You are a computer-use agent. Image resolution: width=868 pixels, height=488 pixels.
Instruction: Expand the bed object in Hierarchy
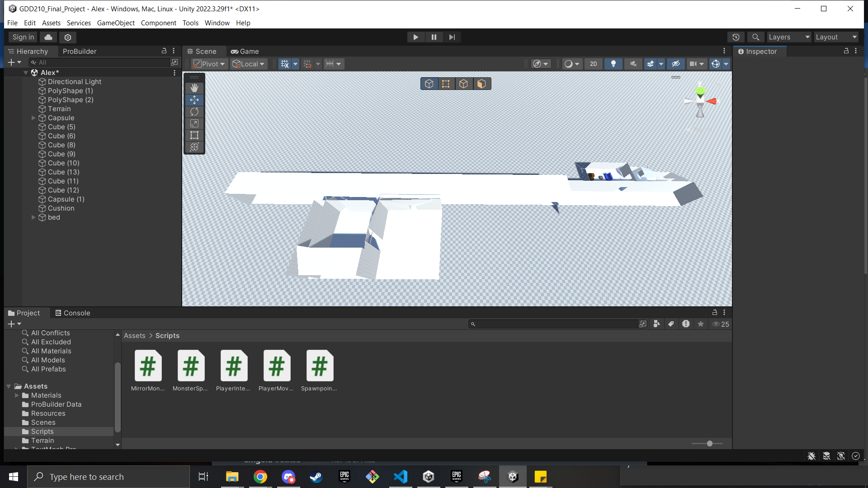(x=33, y=217)
